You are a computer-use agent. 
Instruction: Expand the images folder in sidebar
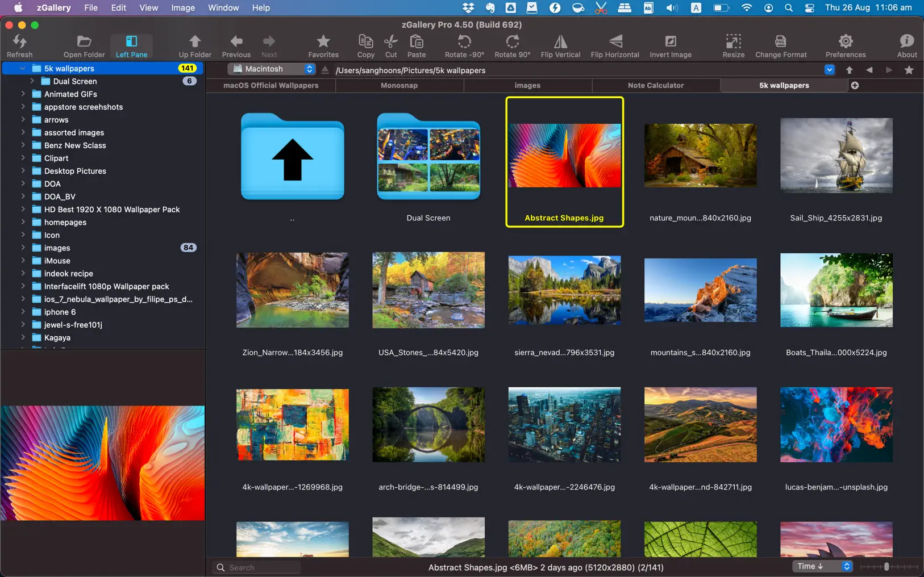pyautogui.click(x=23, y=248)
